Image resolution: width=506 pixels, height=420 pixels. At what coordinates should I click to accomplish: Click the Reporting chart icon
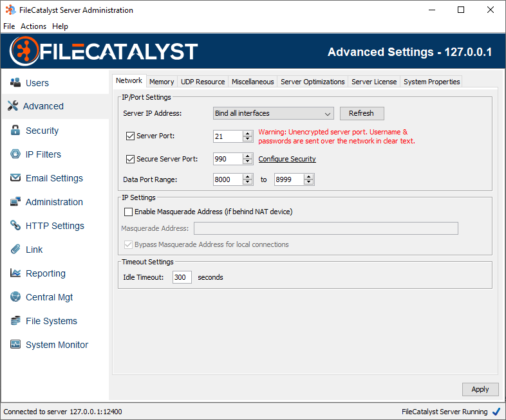click(15, 273)
